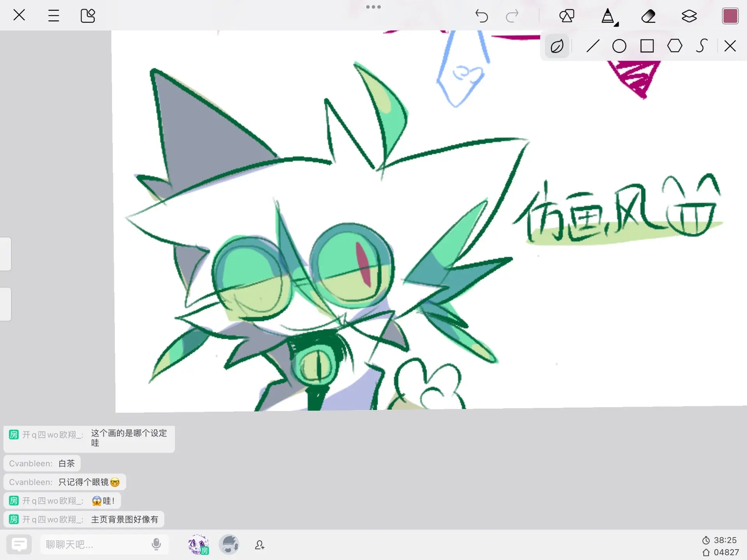
Task: Open the current pink color swatch
Action: pyautogui.click(x=730, y=16)
